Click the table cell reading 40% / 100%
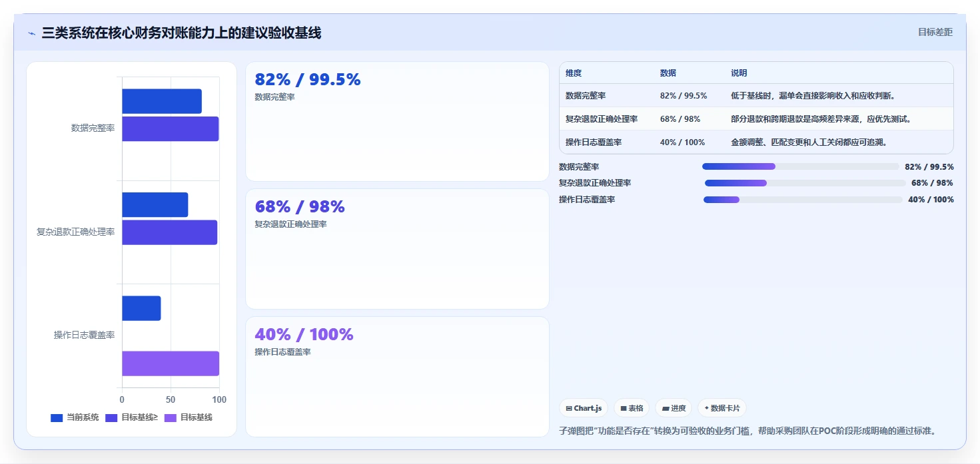Image resolution: width=980 pixels, height=464 pixels. (x=682, y=142)
